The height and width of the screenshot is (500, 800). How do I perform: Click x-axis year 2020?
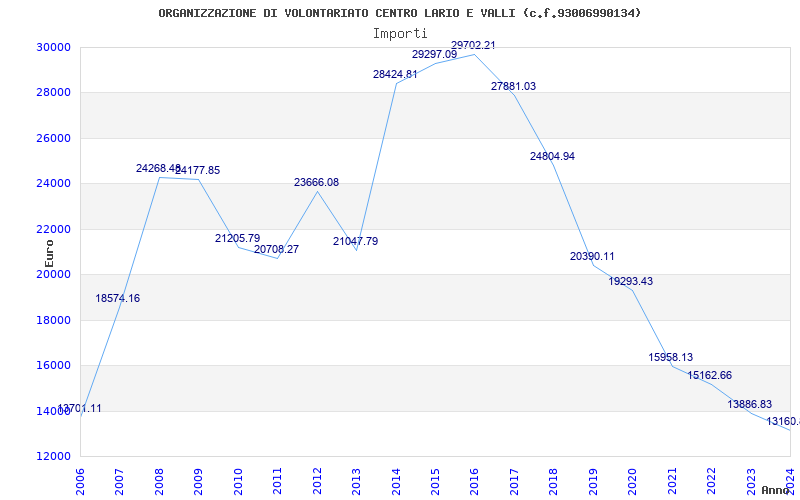pos(633,481)
